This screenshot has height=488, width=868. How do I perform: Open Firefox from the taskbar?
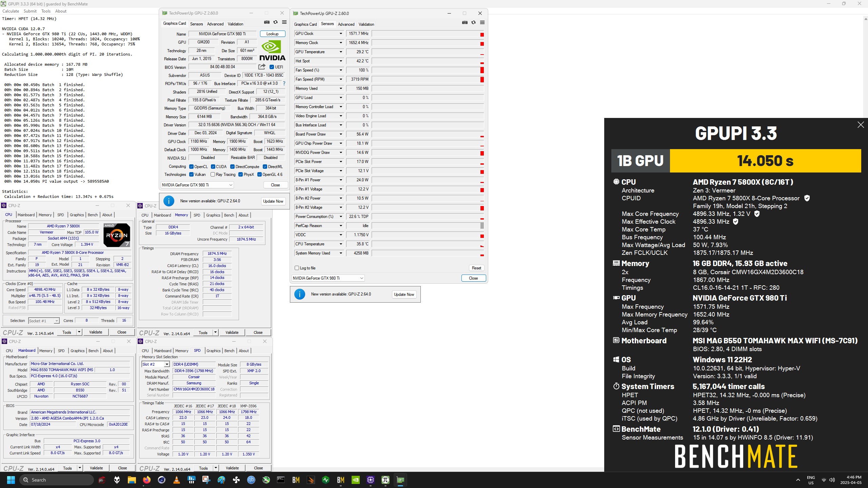147,480
